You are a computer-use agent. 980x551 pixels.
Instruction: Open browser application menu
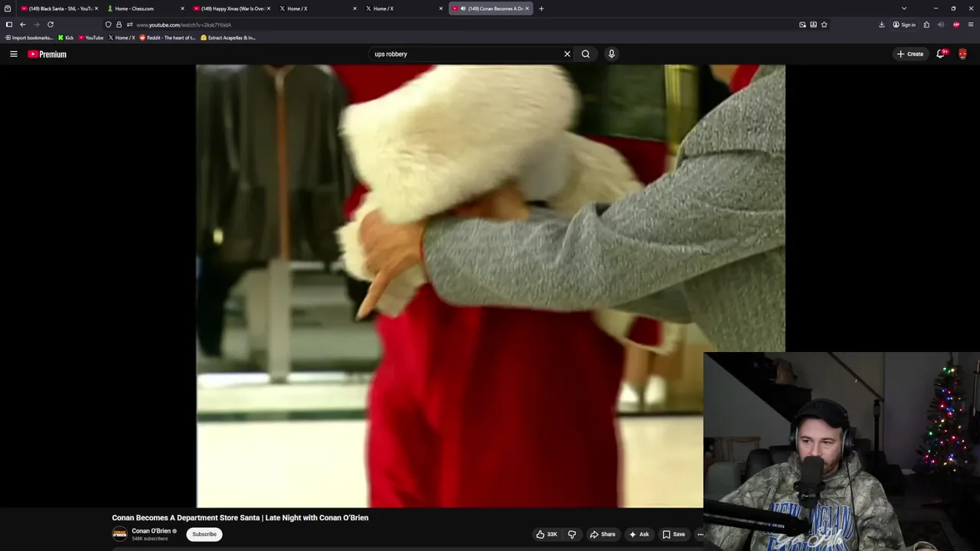tap(971, 24)
